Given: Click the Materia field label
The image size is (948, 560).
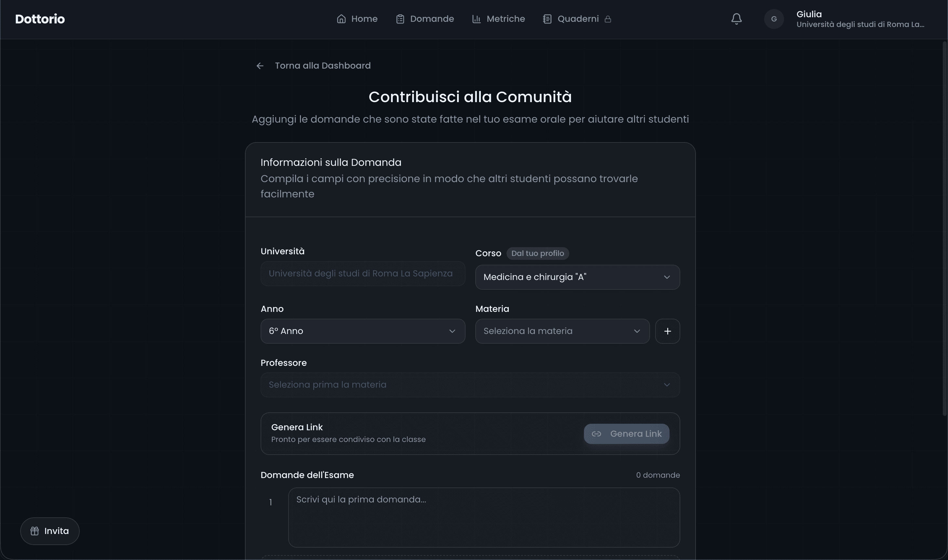Looking at the screenshot, I should coord(492,309).
